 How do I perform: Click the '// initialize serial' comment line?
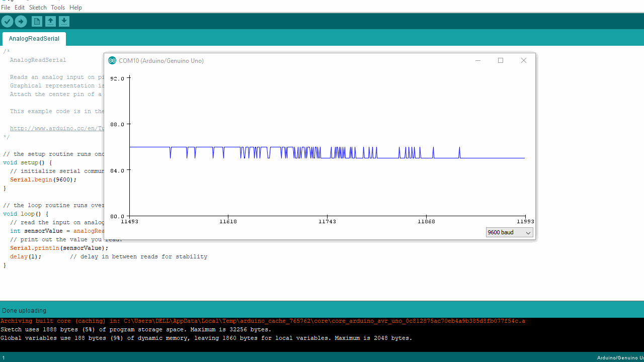click(57, 171)
